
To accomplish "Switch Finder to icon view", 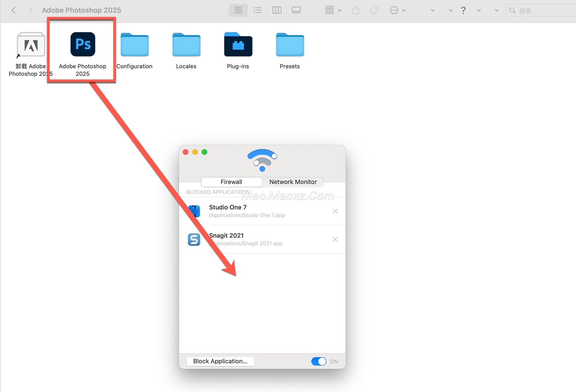I will coord(238,10).
